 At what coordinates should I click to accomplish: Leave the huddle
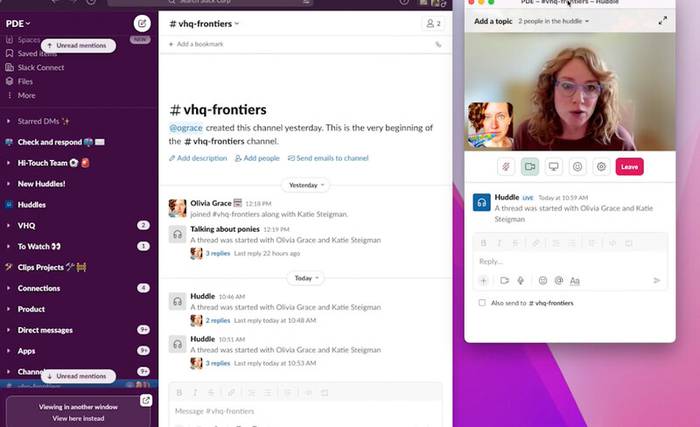click(x=629, y=167)
